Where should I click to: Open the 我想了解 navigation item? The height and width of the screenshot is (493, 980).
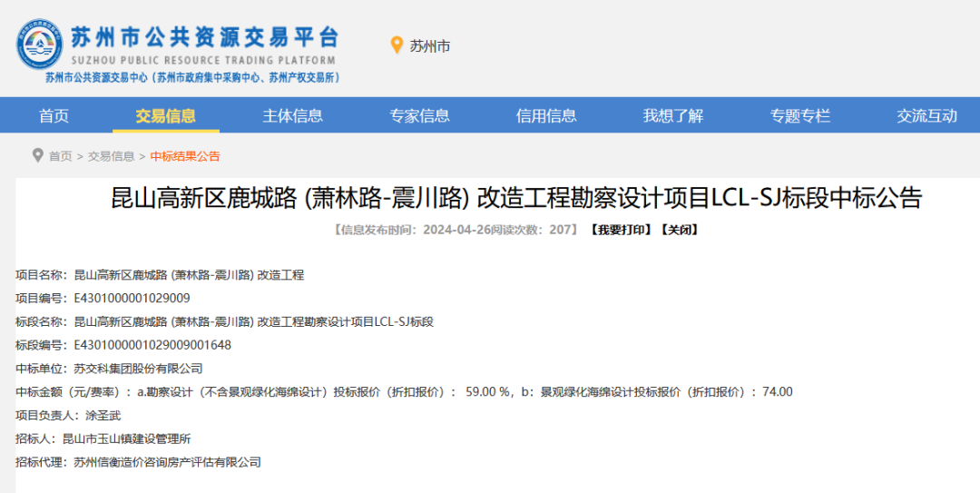[x=673, y=115]
